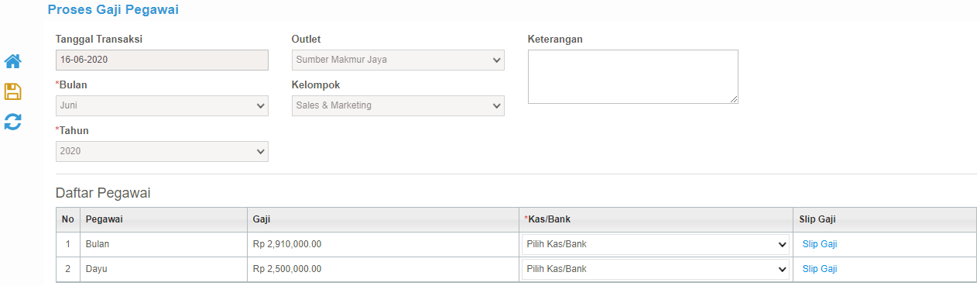
Task: Click the Proses Gaji Pegawai heading
Action: coord(113,11)
